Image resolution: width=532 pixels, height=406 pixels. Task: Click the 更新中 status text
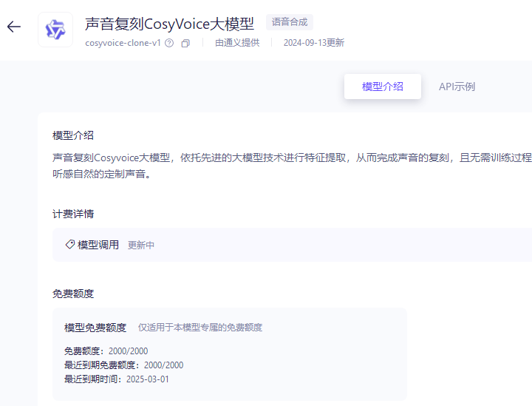pyautogui.click(x=141, y=245)
